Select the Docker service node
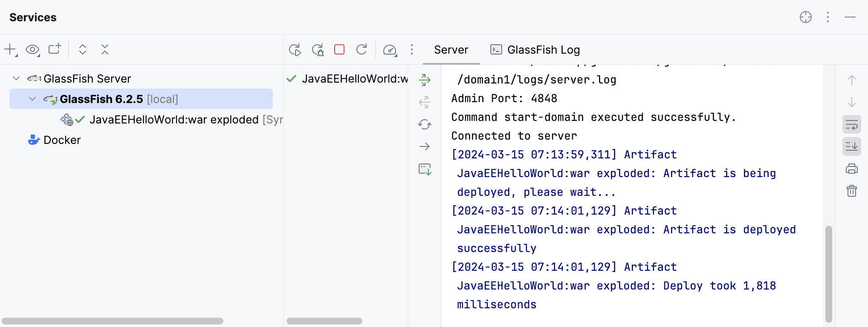The height and width of the screenshot is (327, 868). pos(62,140)
